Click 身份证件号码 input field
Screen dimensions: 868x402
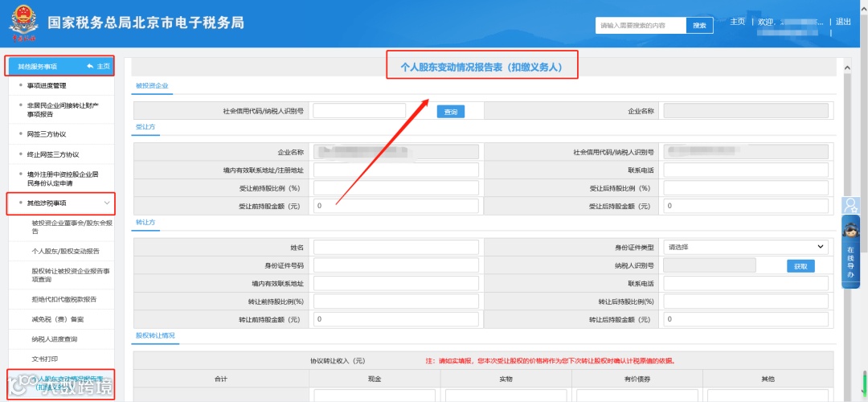coord(395,265)
